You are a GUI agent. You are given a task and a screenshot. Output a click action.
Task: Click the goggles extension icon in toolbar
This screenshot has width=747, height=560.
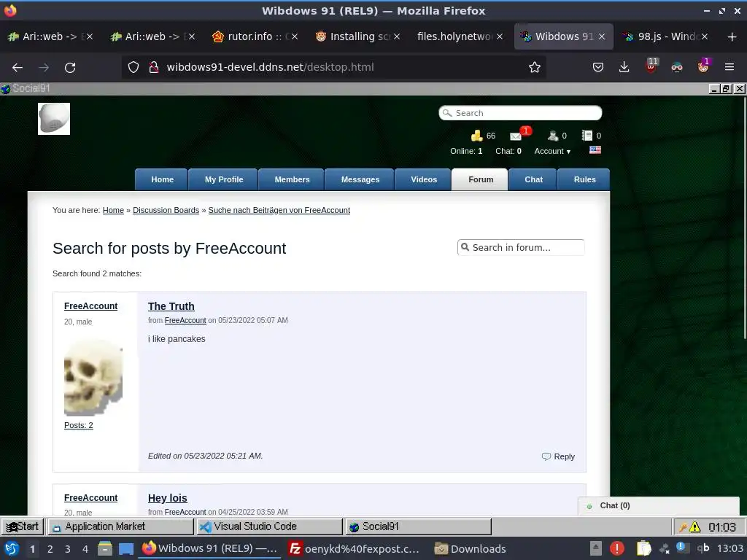pyautogui.click(x=677, y=67)
